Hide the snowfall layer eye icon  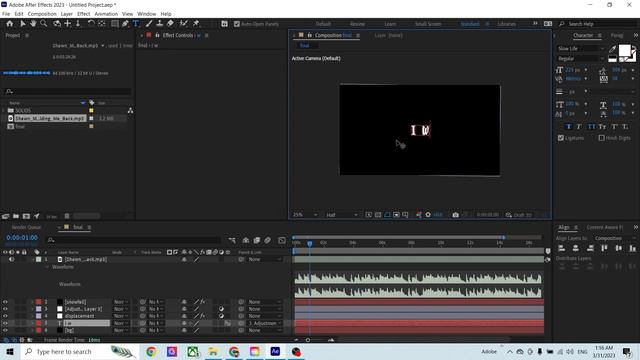tap(5, 302)
